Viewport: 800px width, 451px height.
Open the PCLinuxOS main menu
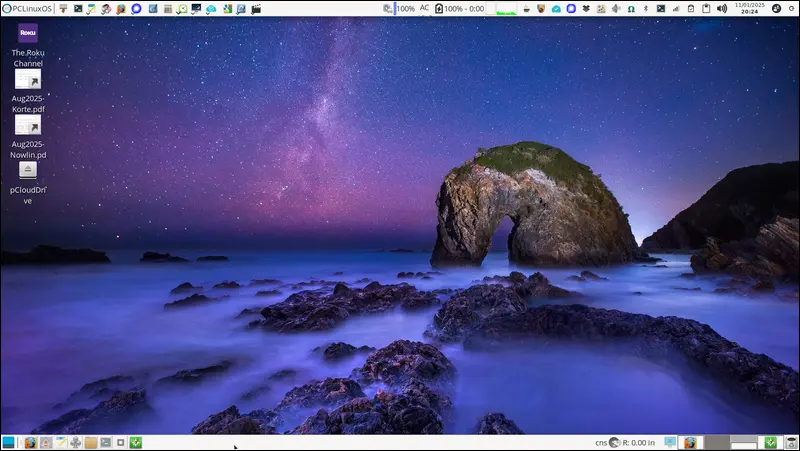tap(27, 9)
